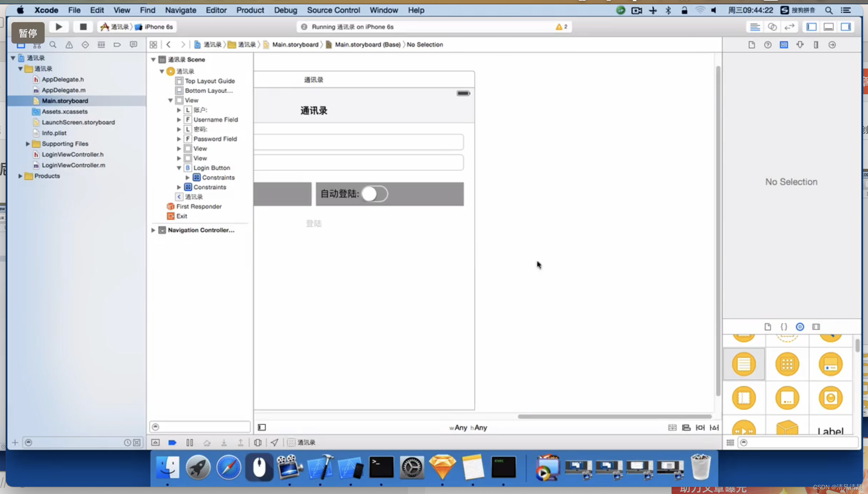Open the Quick Help inspector
Image resolution: width=868 pixels, height=494 pixels.
coord(768,45)
